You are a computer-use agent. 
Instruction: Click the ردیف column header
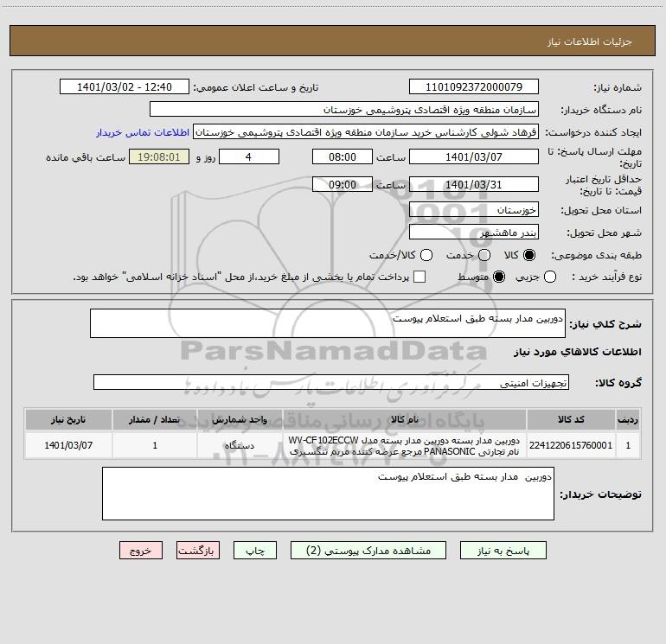[628, 420]
